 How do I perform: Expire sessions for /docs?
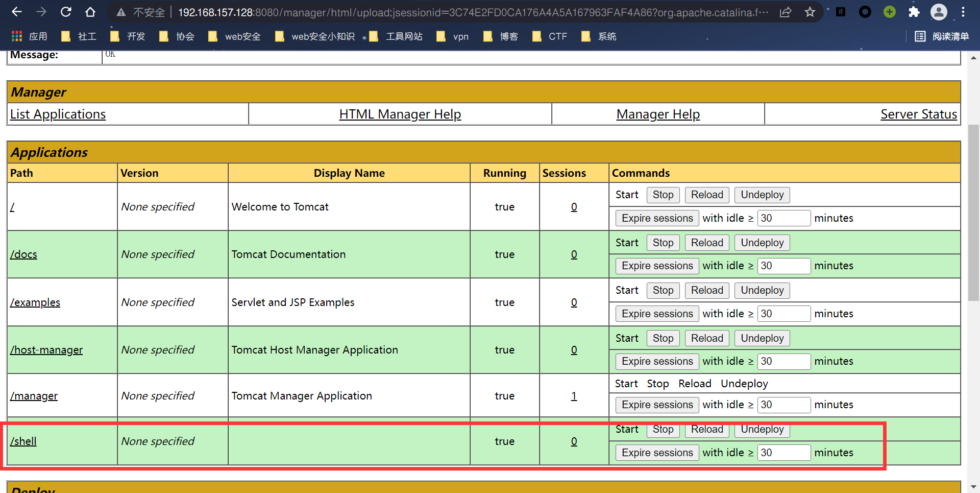657,266
